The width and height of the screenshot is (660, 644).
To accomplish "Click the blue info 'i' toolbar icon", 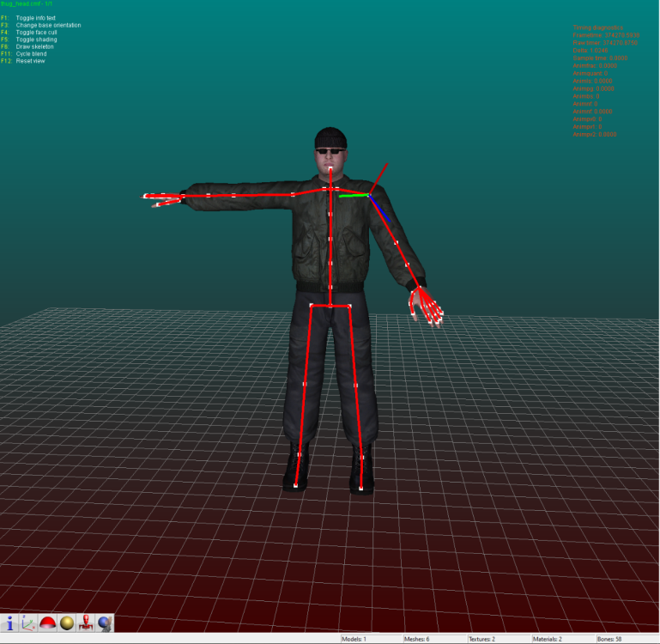I will [x=10, y=623].
